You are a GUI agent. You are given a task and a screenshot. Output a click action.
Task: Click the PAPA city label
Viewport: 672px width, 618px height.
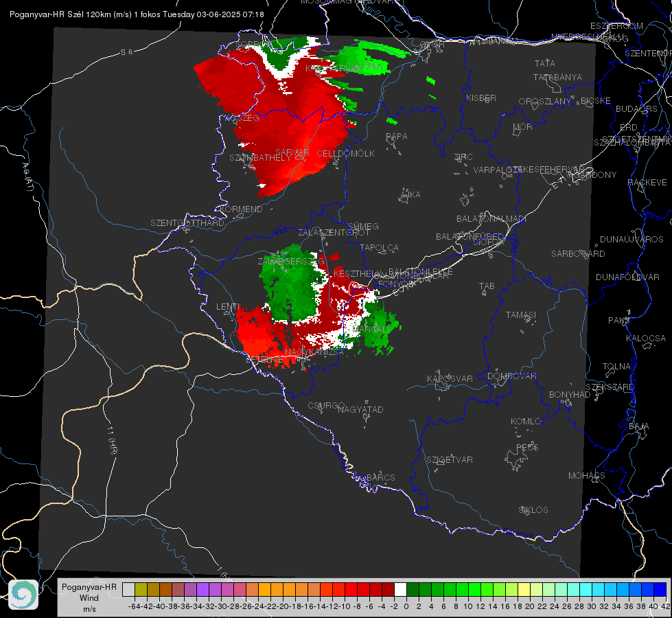click(x=397, y=137)
